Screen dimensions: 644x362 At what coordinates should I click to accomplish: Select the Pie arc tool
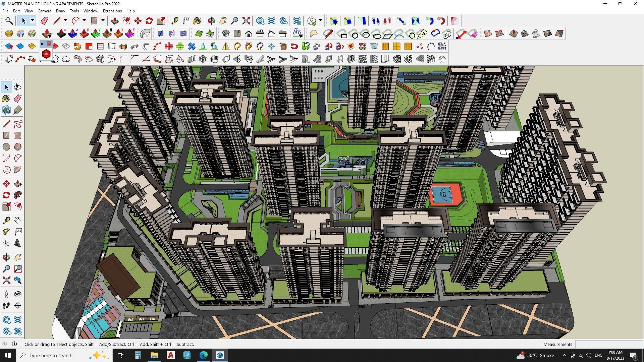pos(18,170)
